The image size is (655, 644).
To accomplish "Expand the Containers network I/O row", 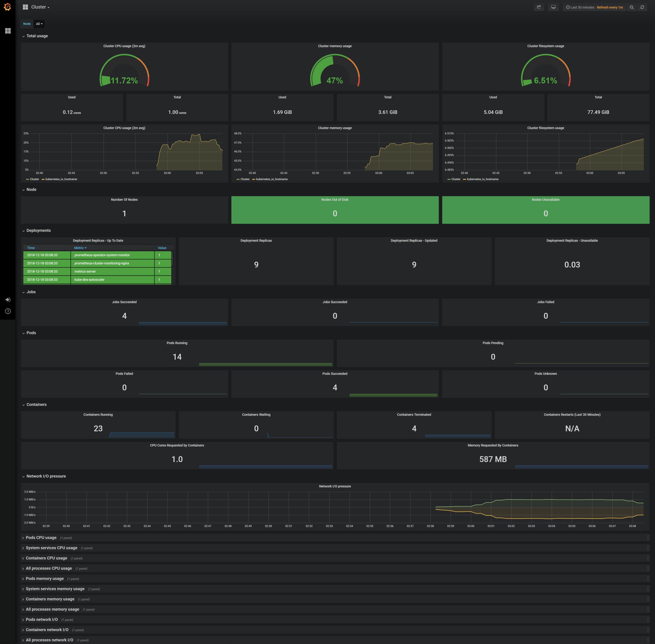I will tap(47, 630).
